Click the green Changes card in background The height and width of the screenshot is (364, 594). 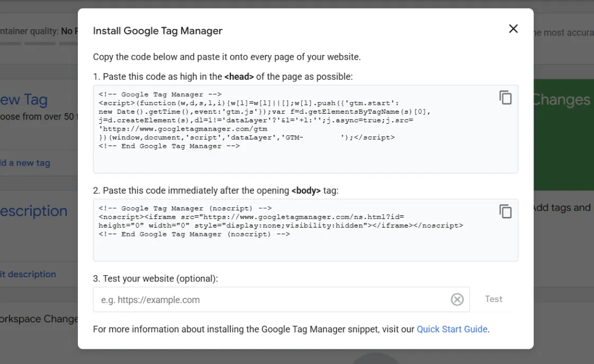tap(564, 134)
